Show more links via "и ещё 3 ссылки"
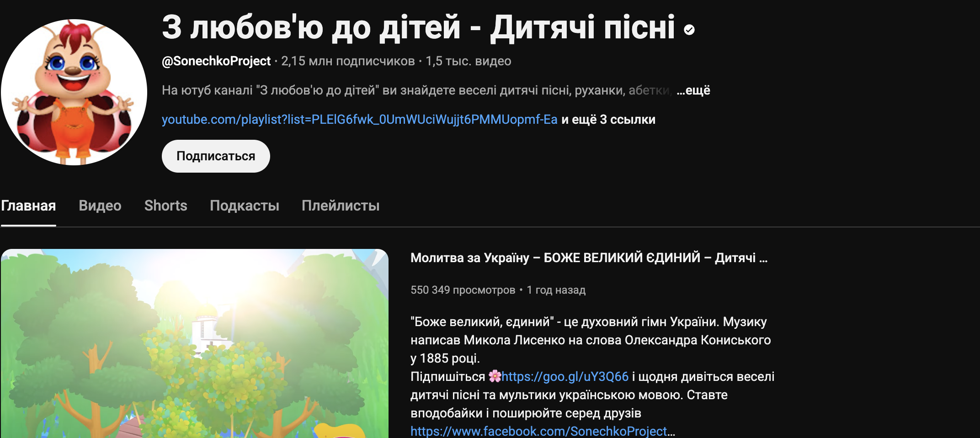The width and height of the screenshot is (980, 438). click(x=608, y=120)
